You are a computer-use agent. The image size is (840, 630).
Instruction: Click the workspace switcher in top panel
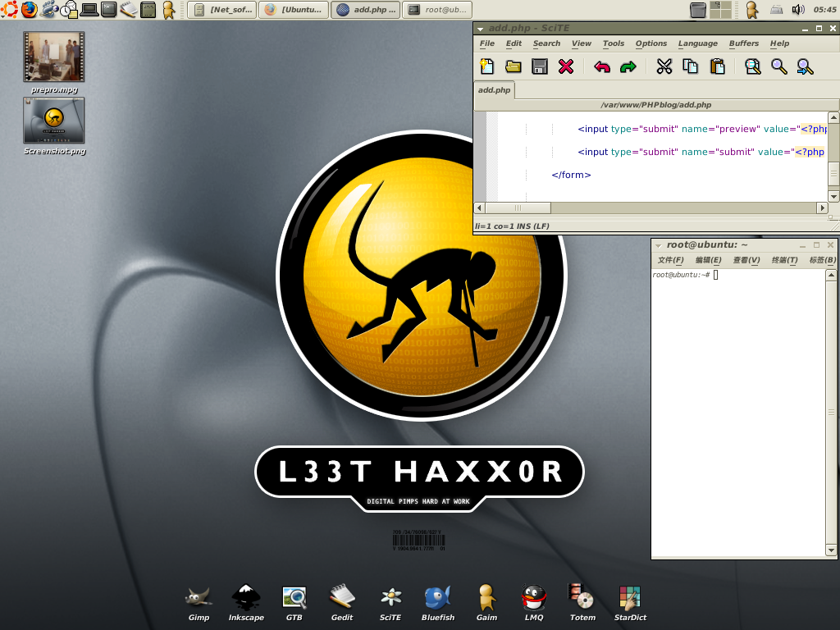pos(720,10)
